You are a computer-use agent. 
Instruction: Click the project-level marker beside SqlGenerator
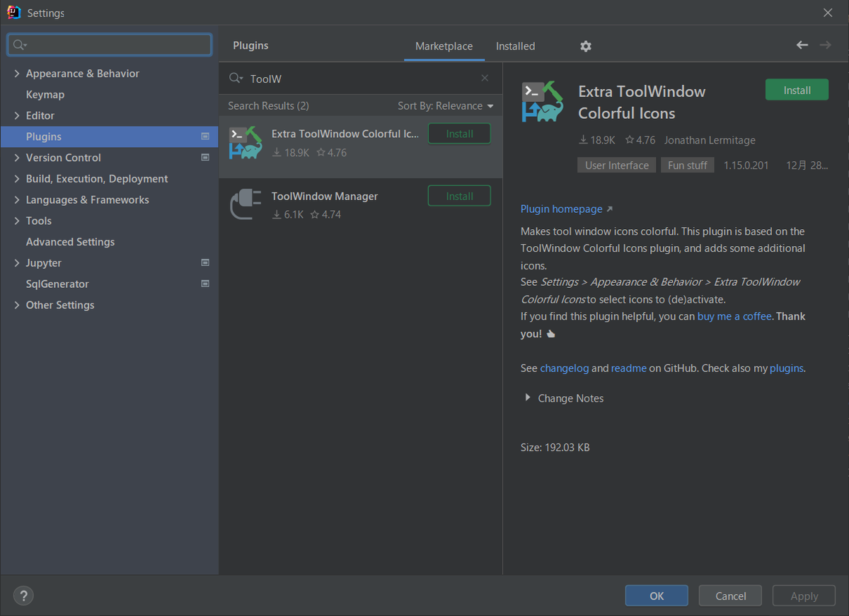click(x=205, y=284)
